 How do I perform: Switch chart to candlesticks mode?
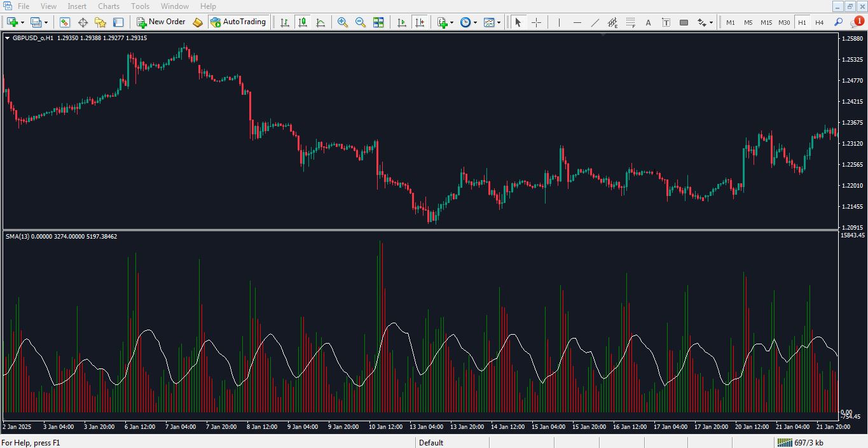coord(303,22)
